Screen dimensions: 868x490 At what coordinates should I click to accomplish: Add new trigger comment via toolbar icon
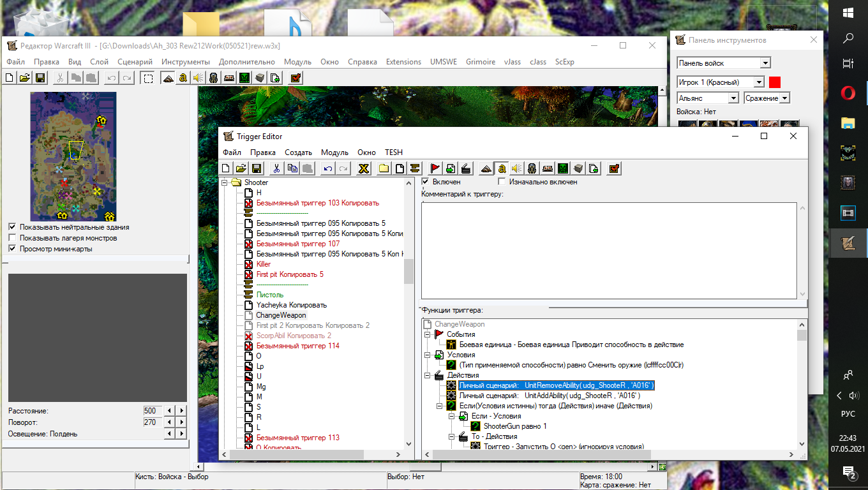415,168
